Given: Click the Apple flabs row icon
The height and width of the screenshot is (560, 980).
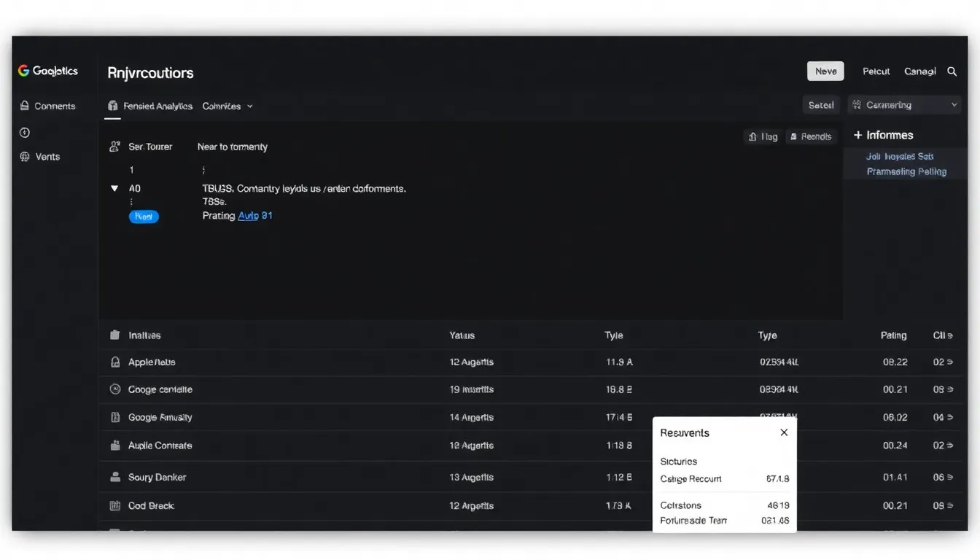Looking at the screenshot, I should pos(115,362).
